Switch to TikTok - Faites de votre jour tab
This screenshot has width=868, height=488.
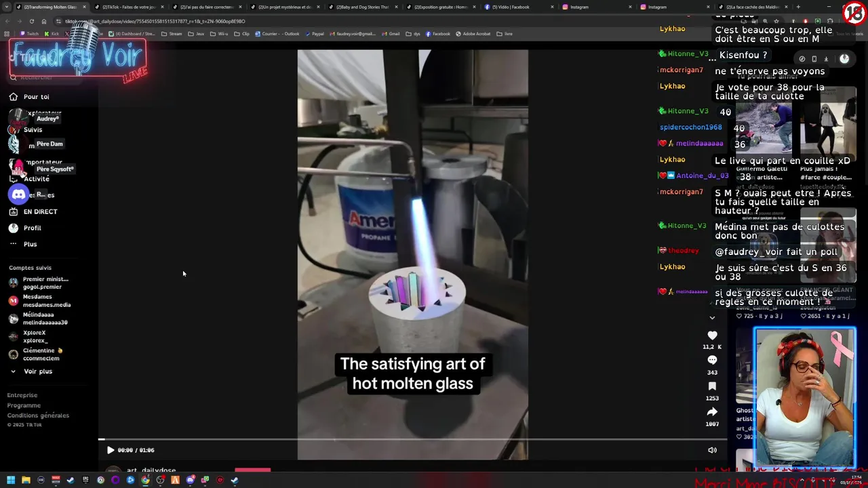(129, 7)
